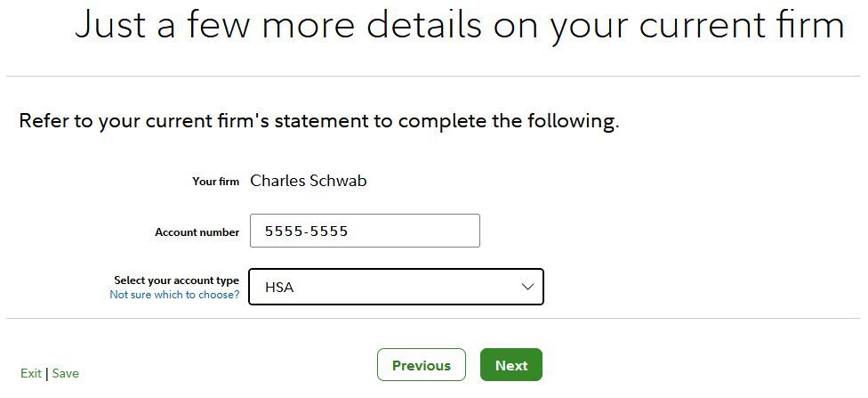
Task: Click the divider line above the Next button
Action: tap(434, 318)
